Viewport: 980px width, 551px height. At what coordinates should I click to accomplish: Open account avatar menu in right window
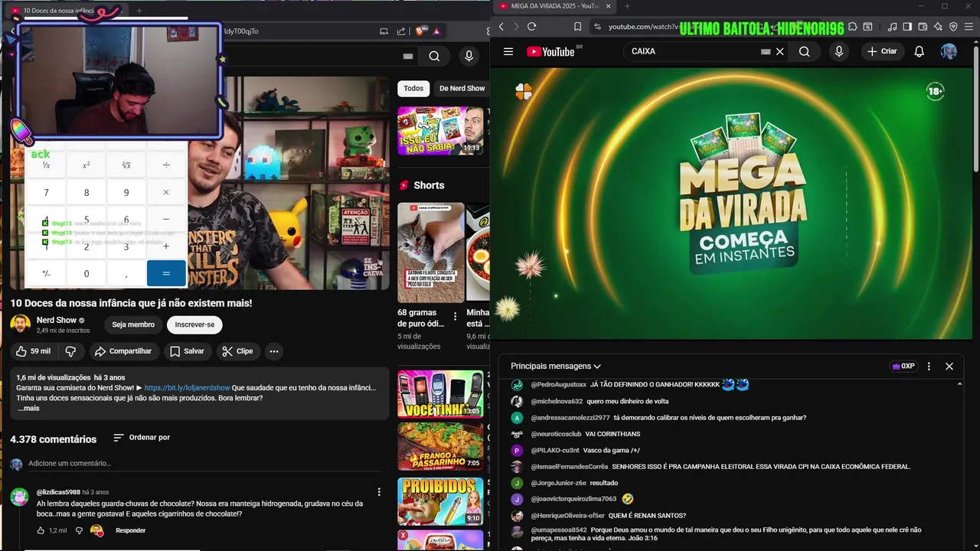(x=949, y=51)
